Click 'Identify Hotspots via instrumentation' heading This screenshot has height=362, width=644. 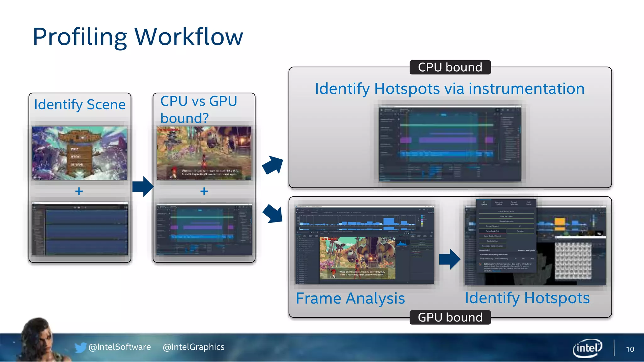coord(450,89)
